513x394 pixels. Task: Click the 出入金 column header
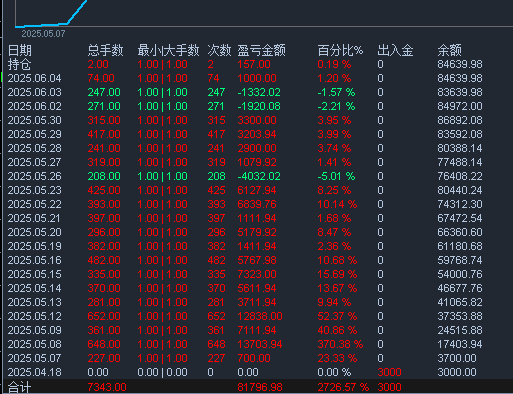point(395,50)
